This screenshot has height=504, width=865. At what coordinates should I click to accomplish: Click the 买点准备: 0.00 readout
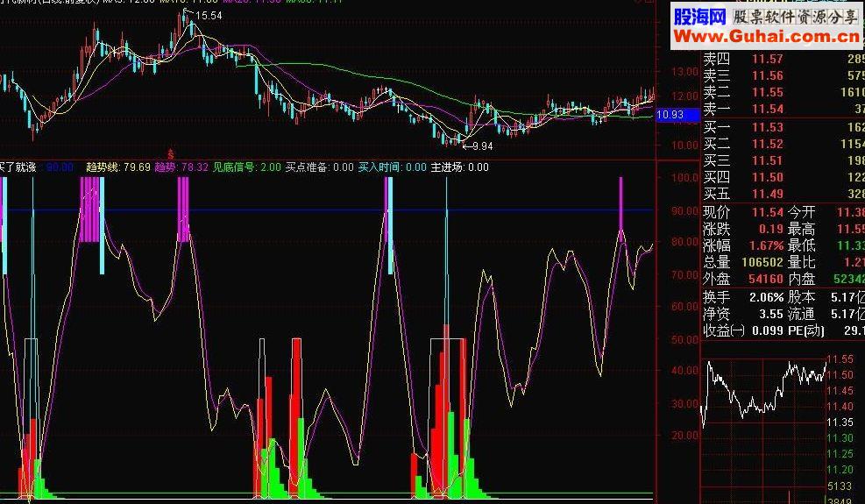click(x=319, y=167)
